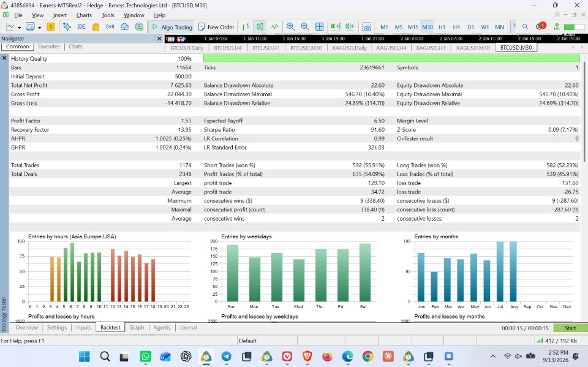Screen dimensions: 588x367
Task: Open the Charts menu
Action: coord(84,15)
